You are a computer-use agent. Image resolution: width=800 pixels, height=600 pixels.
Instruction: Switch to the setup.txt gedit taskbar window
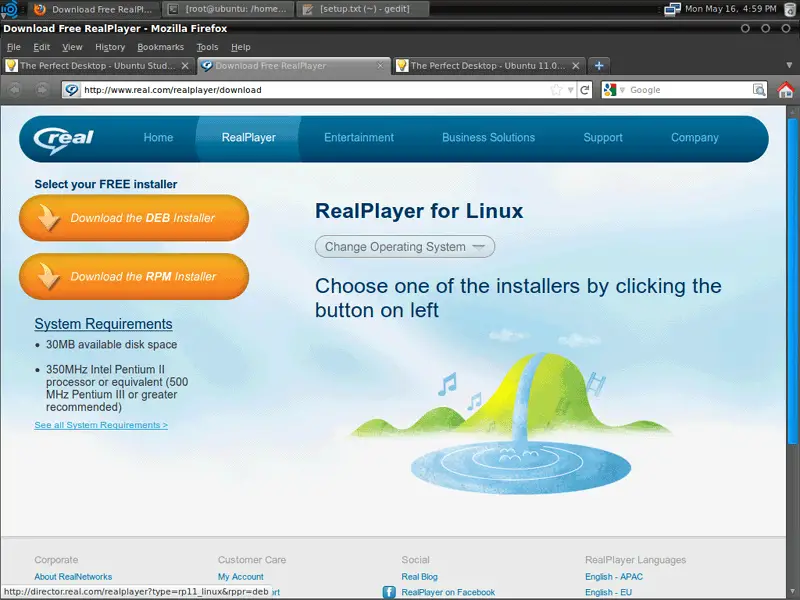pyautogui.click(x=363, y=9)
